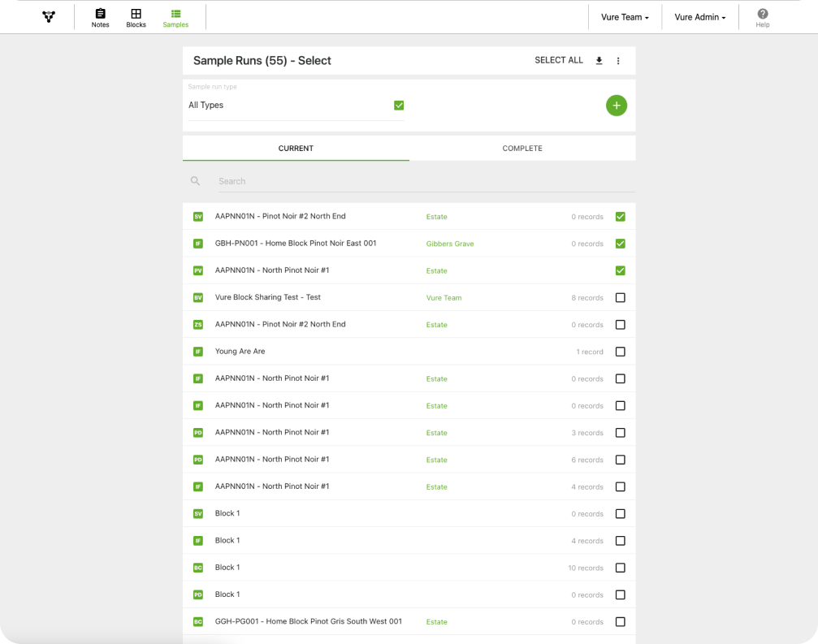Click the SELECT ALL button
The width and height of the screenshot is (818, 644).
pos(559,60)
